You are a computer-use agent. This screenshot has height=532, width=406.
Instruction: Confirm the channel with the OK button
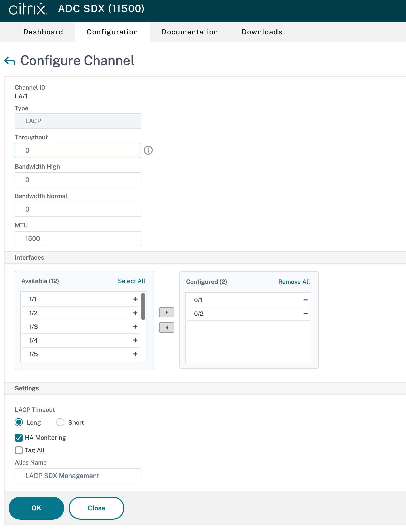click(36, 508)
